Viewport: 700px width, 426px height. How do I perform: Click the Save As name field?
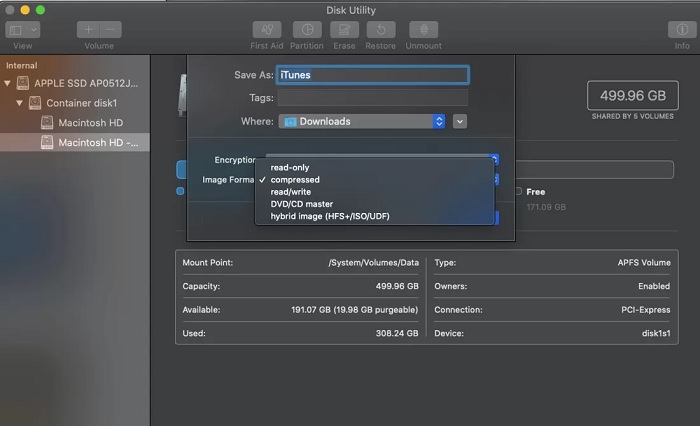point(372,74)
